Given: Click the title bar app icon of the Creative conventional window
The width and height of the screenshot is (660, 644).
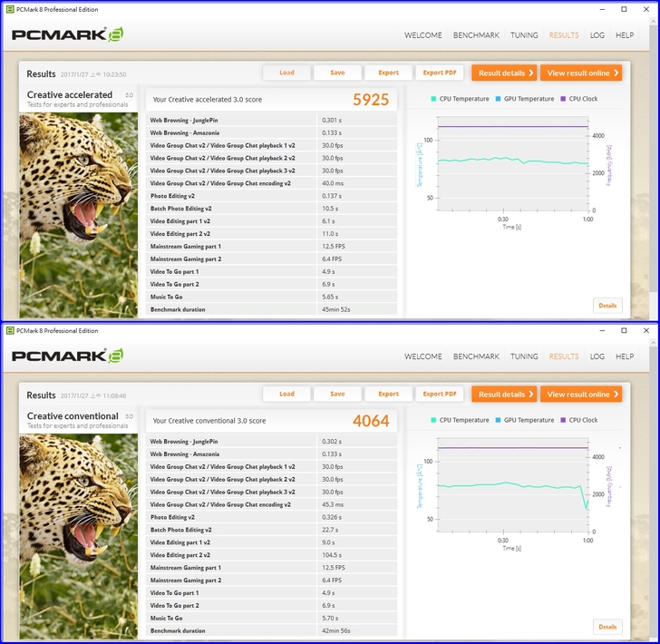Looking at the screenshot, I should [8, 331].
